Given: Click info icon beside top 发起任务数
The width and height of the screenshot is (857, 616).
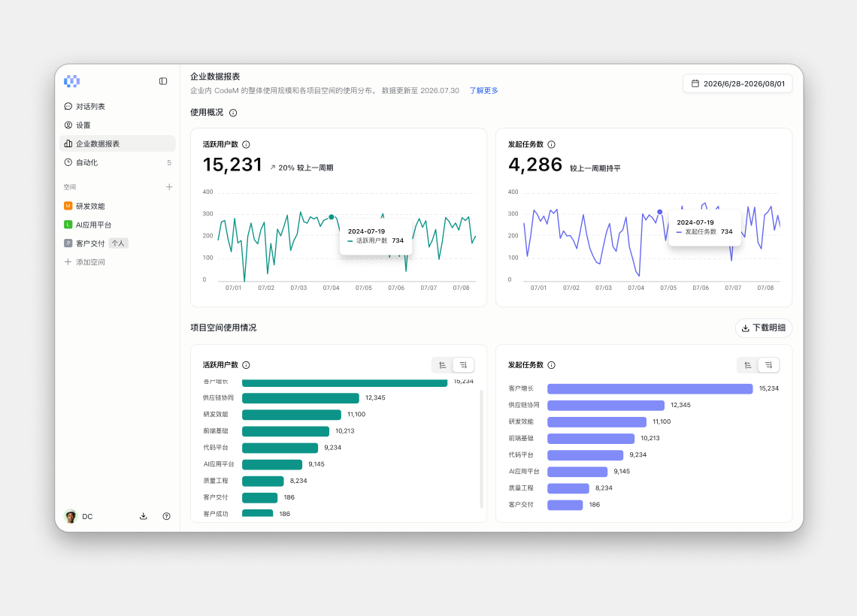Looking at the screenshot, I should click(552, 145).
